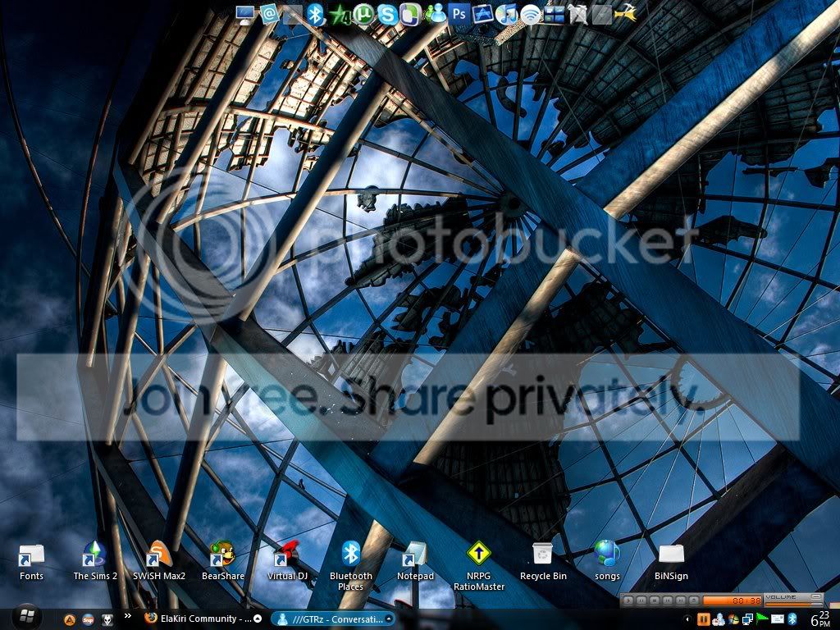The width and height of the screenshot is (840, 630).
Task: Launch the Snap quick launch icon
Action: pyautogui.click(x=89, y=620)
